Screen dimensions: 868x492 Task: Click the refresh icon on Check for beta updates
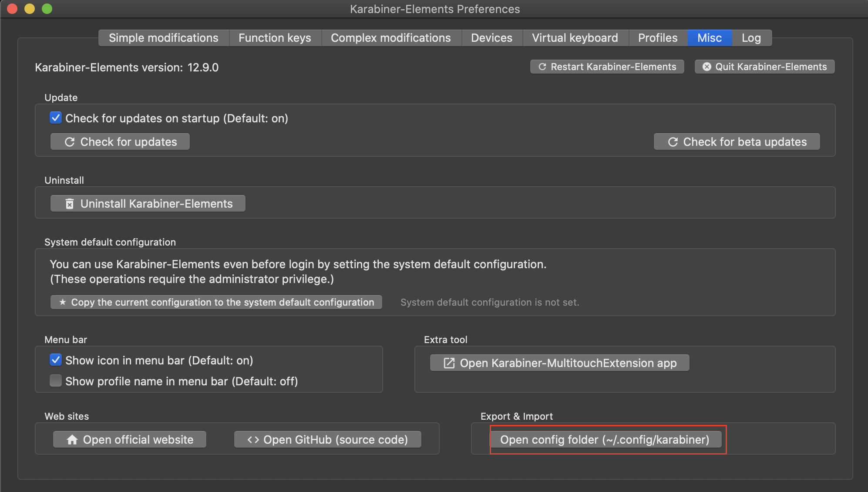pyautogui.click(x=673, y=142)
